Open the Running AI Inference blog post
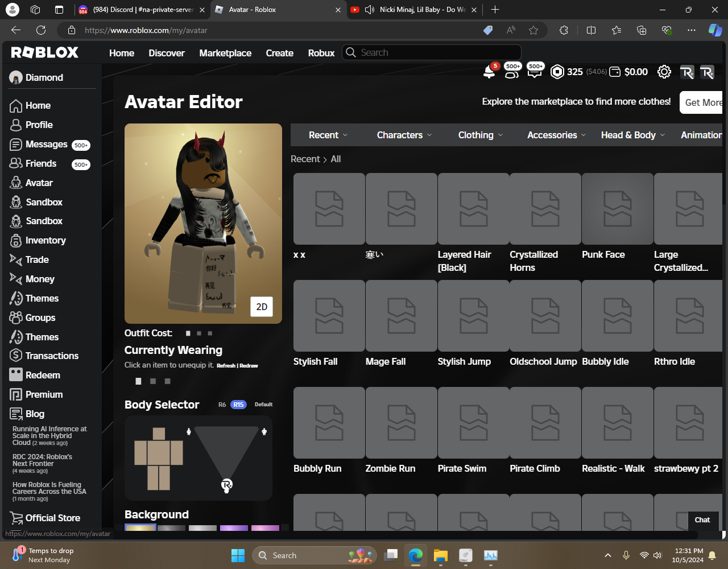The image size is (728, 569). (x=49, y=436)
